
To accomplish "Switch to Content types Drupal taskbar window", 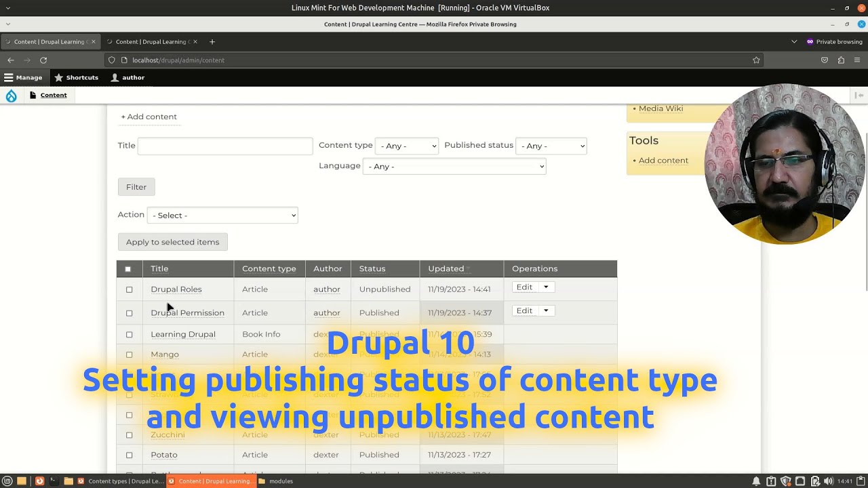I will [x=121, y=481].
